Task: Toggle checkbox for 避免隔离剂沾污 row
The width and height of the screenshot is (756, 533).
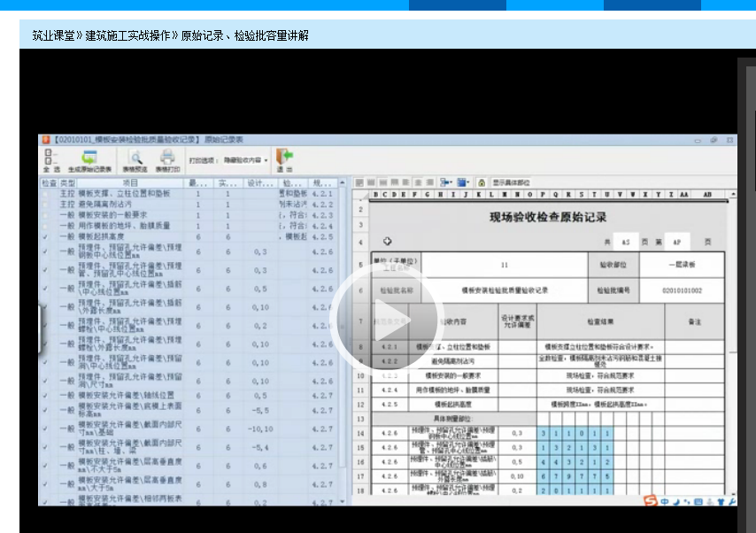Action: pos(45,204)
